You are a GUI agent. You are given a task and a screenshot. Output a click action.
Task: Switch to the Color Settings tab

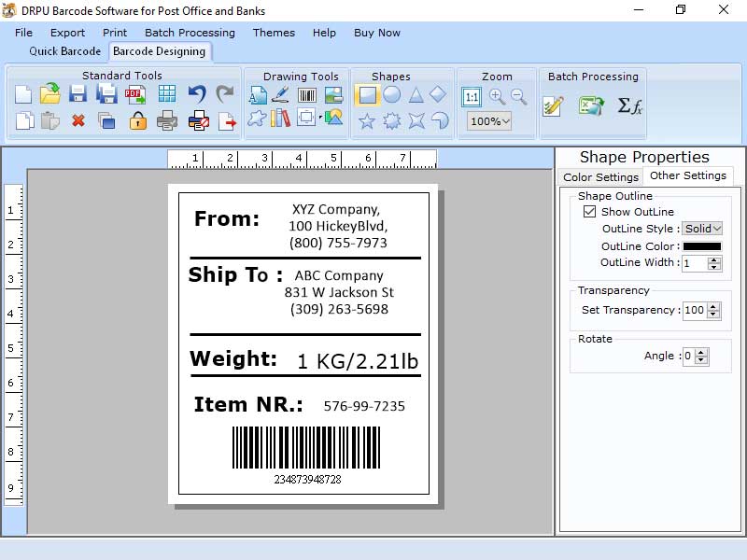tap(600, 177)
